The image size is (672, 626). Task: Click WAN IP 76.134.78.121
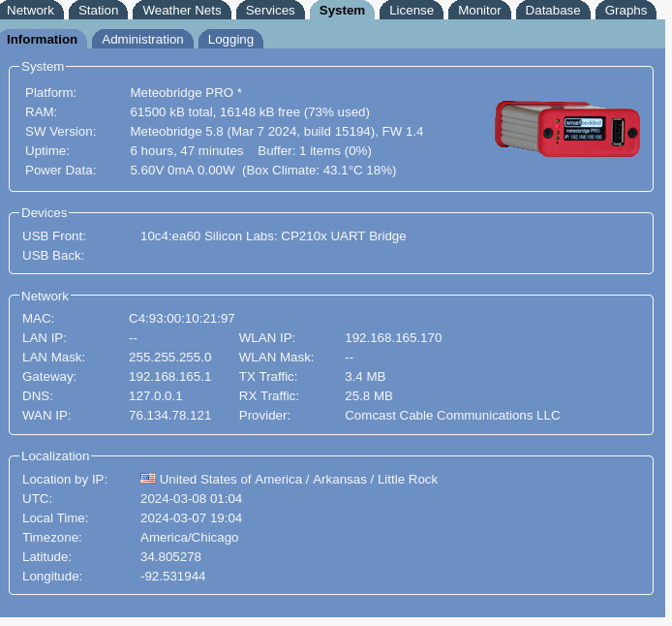click(169, 415)
